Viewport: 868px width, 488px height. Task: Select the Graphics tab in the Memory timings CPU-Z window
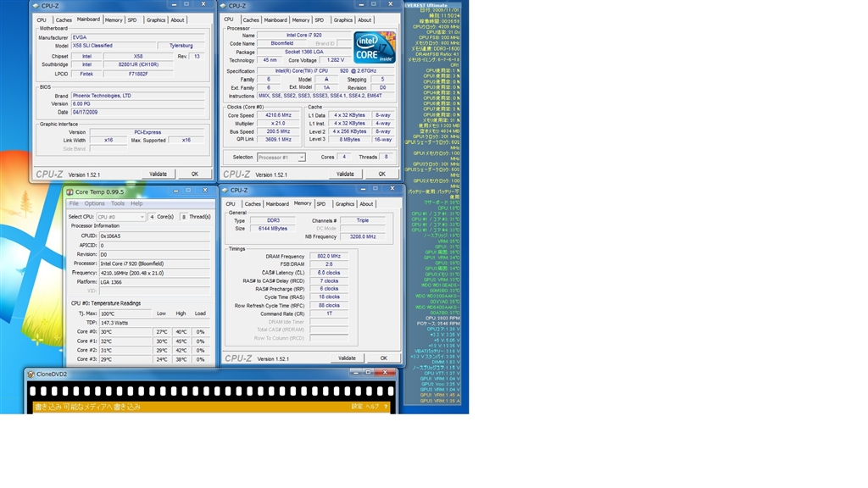point(344,204)
